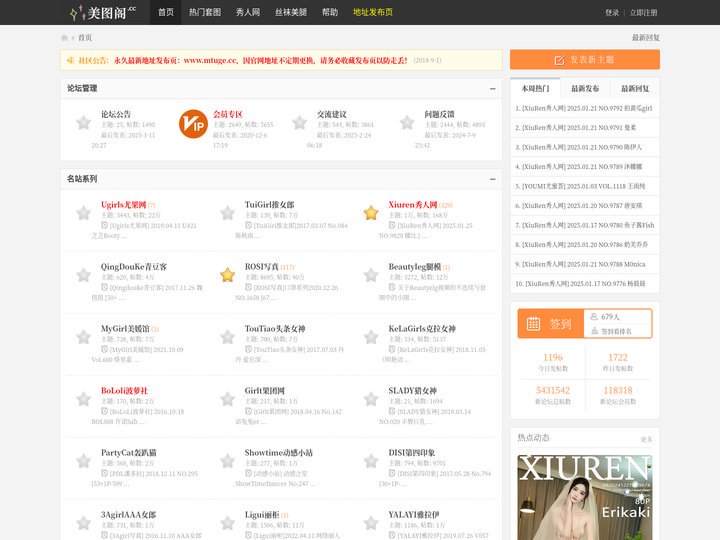This screenshot has height=540, width=720.
Task: Click the 首页 breadcrumb text
Action: (x=85, y=38)
